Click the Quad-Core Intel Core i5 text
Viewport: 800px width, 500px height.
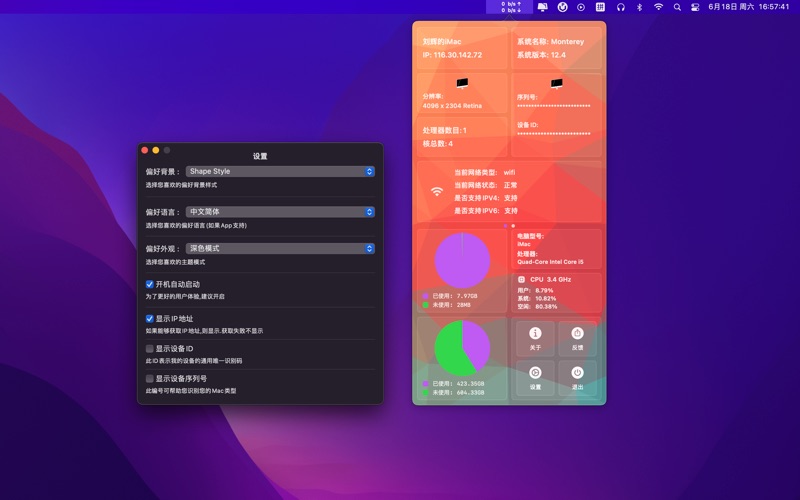(x=551, y=262)
